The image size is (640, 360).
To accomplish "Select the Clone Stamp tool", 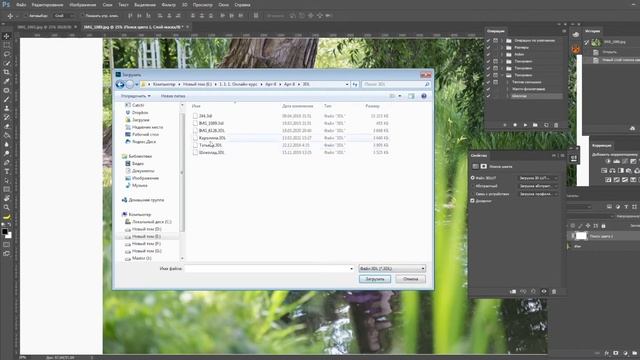I will (x=7, y=109).
